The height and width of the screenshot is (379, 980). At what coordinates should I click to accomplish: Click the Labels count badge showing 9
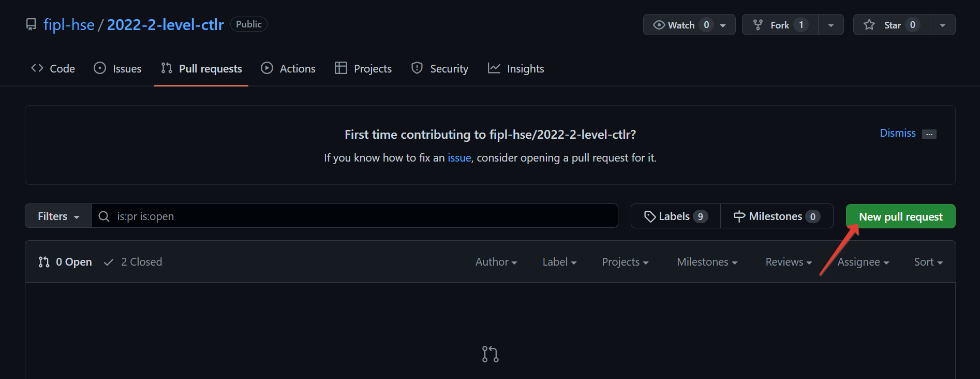[x=700, y=216]
